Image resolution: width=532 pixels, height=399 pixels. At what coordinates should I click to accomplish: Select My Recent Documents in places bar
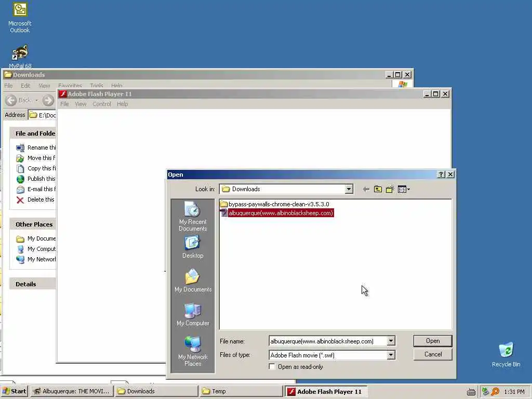point(193,216)
